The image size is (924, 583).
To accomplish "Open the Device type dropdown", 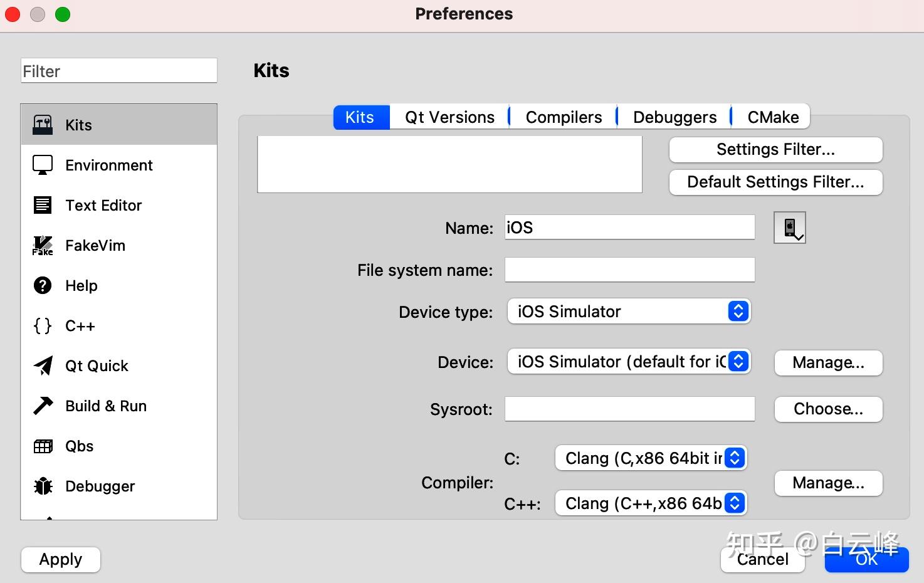I will click(629, 312).
